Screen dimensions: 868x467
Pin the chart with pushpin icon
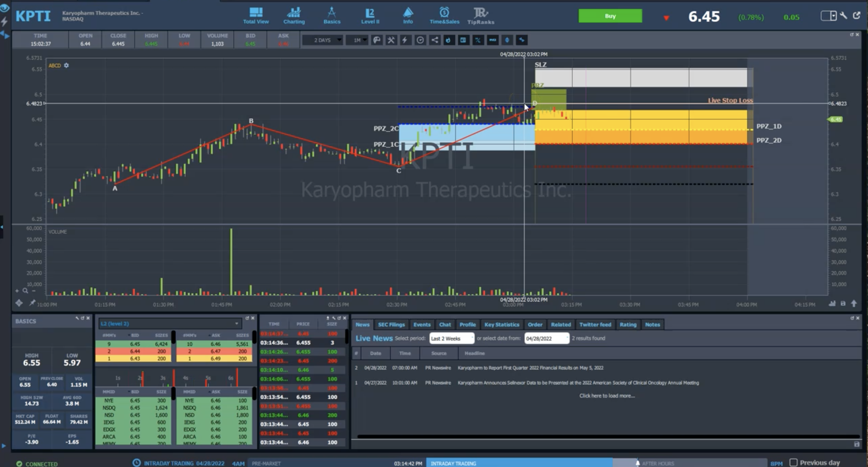tap(32, 303)
